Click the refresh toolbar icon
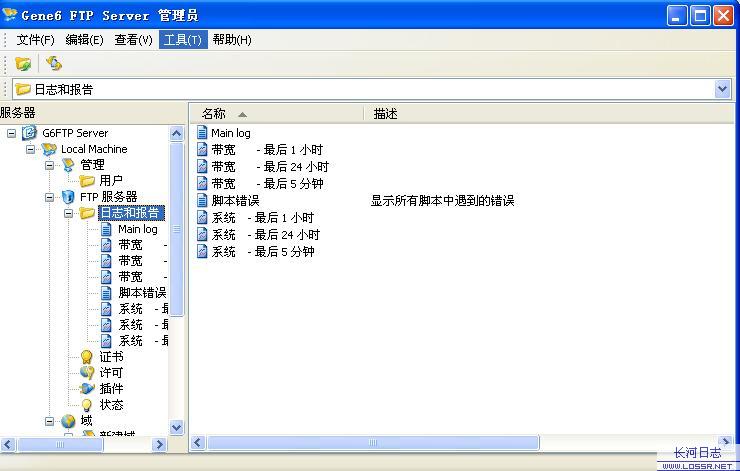This screenshot has height=471, width=740. (x=54, y=63)
